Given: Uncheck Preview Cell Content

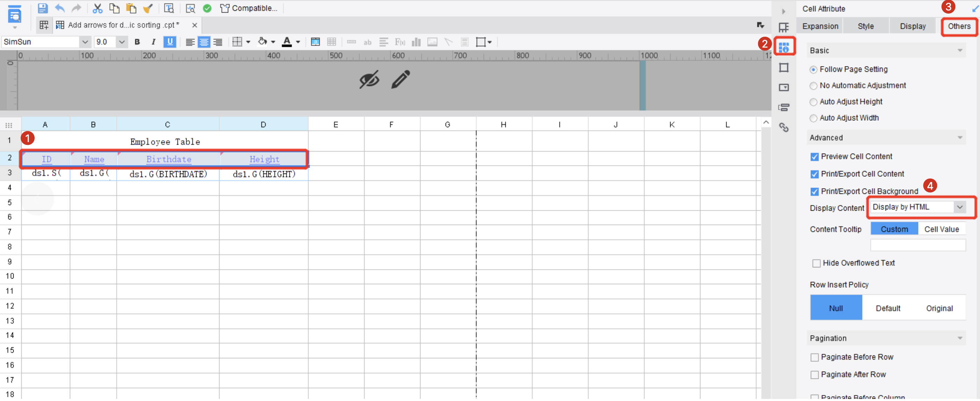Looking at the screenshot, I should (x=814, y=156).
